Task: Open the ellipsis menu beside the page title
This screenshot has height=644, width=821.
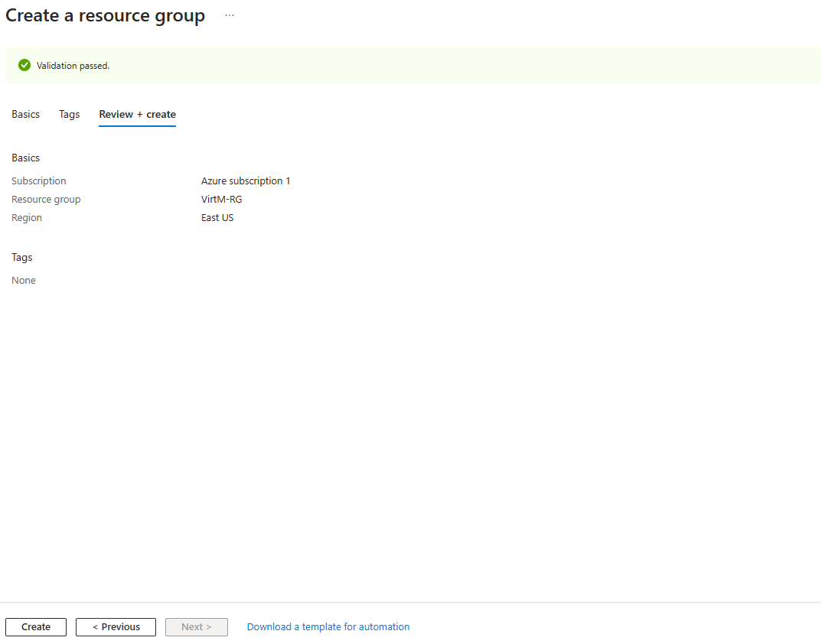Action: point(229,15)
